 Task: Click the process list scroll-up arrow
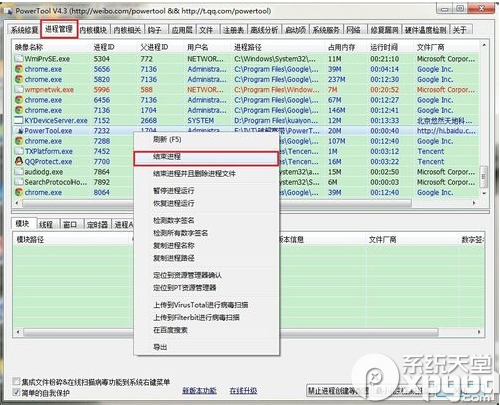[484, 45]
